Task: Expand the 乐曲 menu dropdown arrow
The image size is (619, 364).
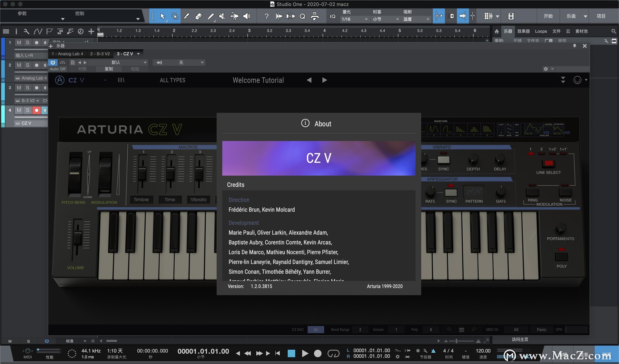Action: tap(585, 16)
